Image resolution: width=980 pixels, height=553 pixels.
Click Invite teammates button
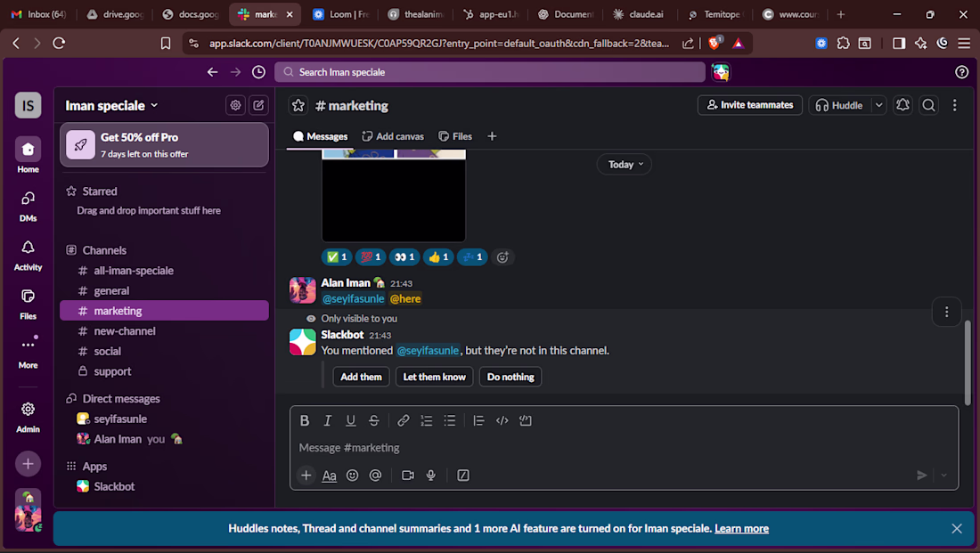pyautogui.click(x=749, y=105)
